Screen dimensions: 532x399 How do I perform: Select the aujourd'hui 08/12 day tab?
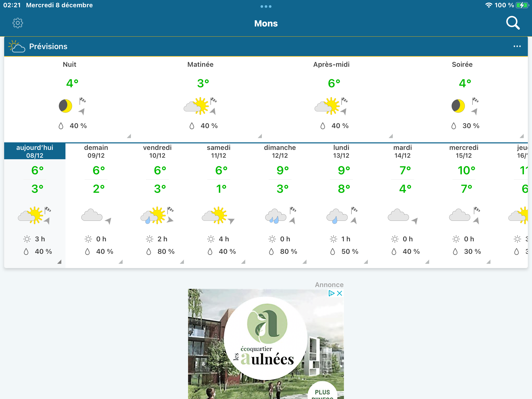pos(35,151)
